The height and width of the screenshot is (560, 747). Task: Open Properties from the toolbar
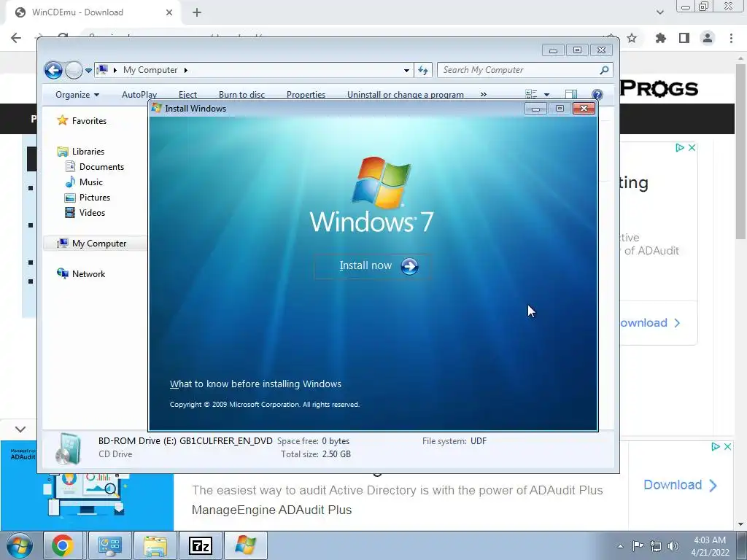(x=306, y=95)
